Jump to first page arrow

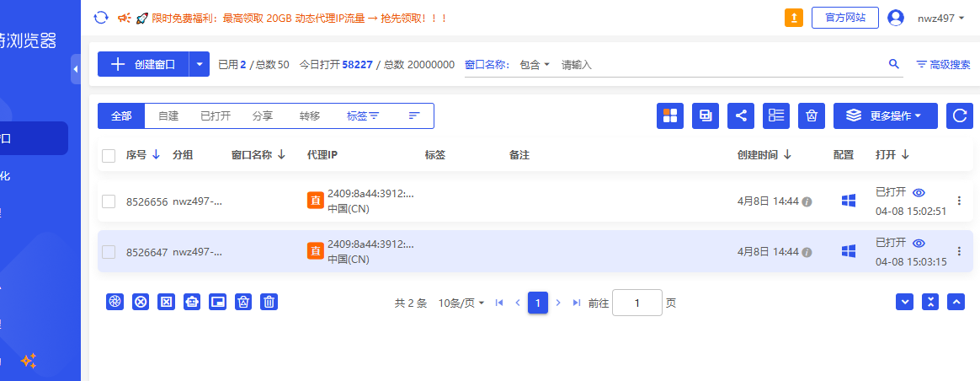click(498, 303)
